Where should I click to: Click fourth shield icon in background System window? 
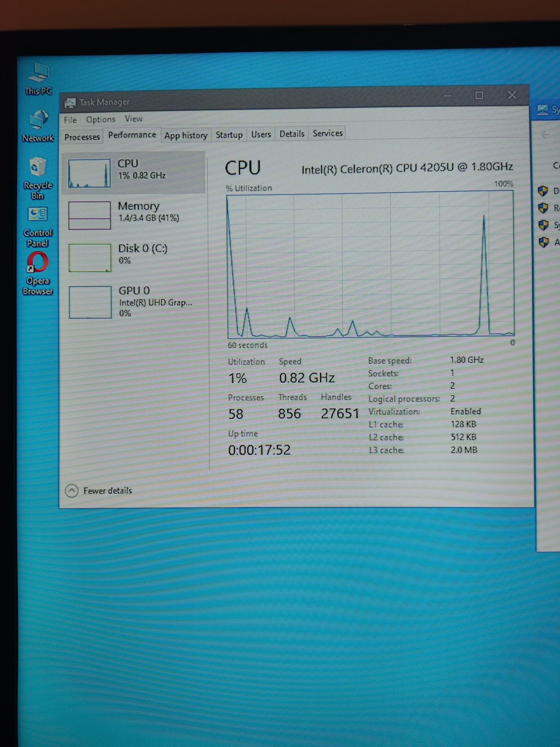(544, 242)
